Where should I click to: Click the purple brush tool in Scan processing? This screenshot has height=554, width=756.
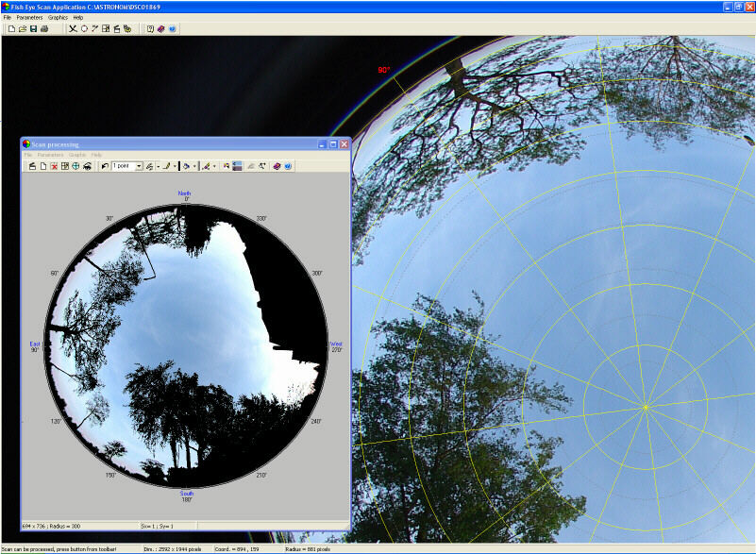tap(207, 166)
